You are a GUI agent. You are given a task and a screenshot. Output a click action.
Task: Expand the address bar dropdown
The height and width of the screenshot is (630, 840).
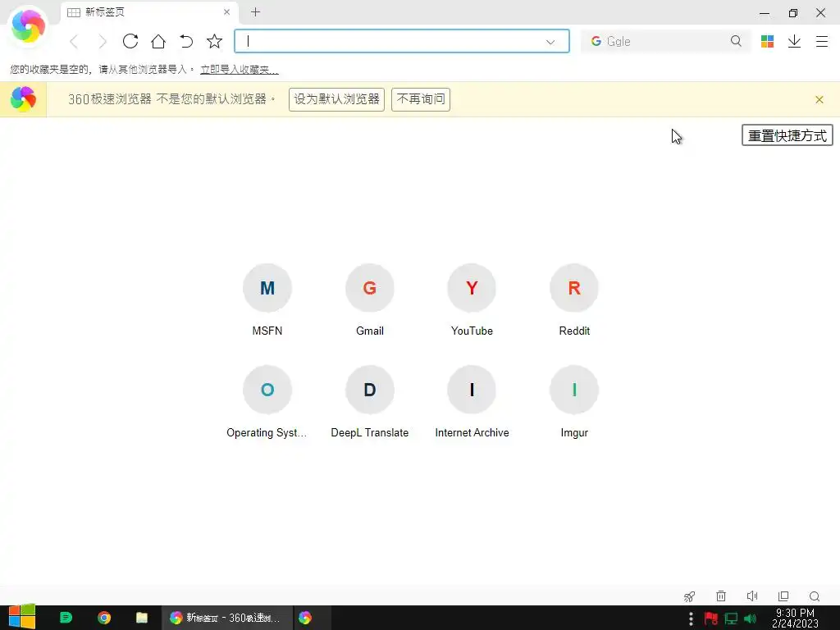[x=550, y=42]
